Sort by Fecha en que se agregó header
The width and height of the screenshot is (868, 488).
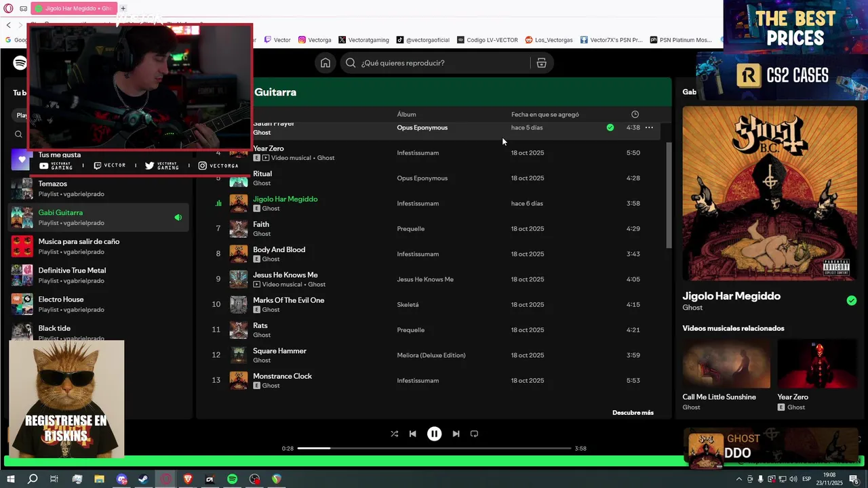tap(545, 115)
